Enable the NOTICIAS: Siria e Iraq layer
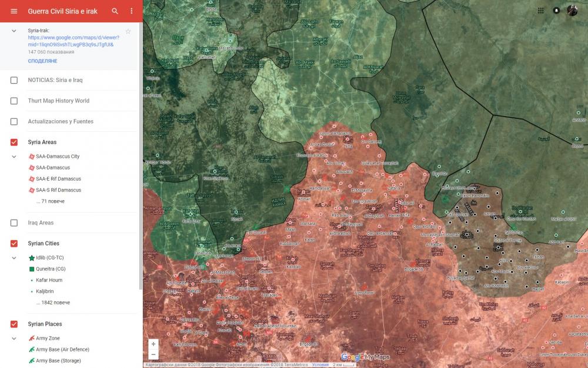The width and height of the screenshot is (588, 368). click(14, 80)
